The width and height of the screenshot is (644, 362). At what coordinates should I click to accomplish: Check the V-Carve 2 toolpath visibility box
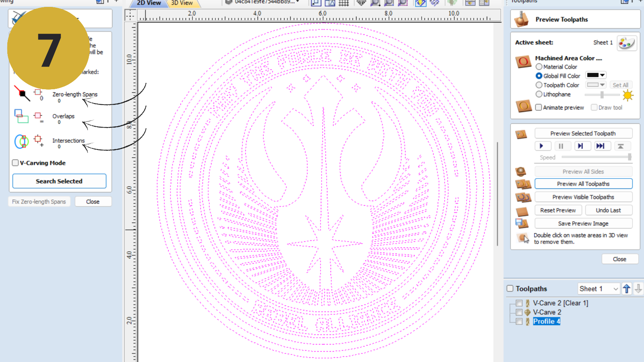click(519, 312)
